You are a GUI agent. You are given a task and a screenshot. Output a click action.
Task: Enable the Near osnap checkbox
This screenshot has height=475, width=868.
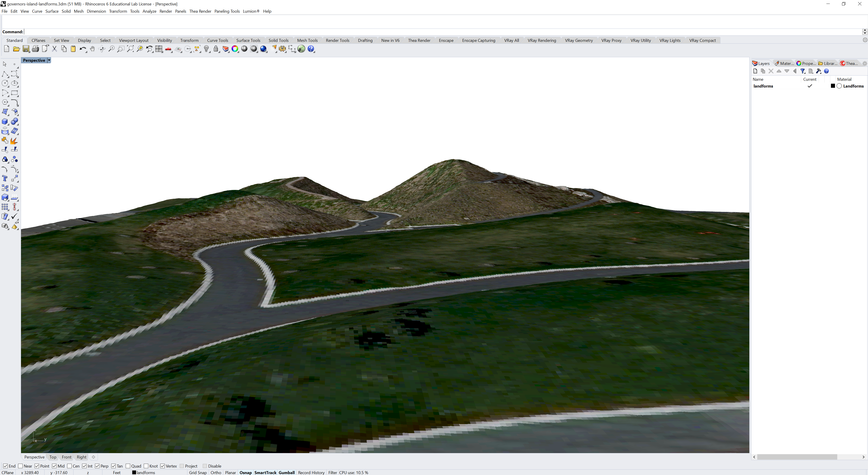pyautogui.click(x=21, y=466)
